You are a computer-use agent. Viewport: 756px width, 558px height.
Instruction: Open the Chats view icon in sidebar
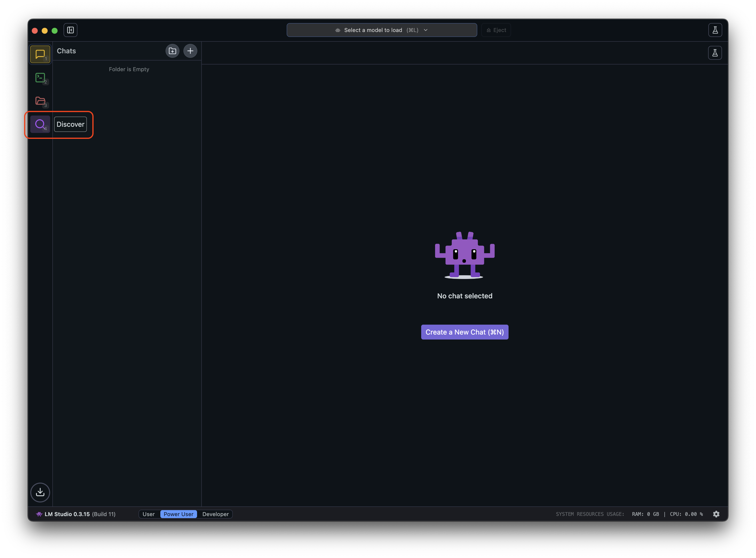click(x=40, y=54)
